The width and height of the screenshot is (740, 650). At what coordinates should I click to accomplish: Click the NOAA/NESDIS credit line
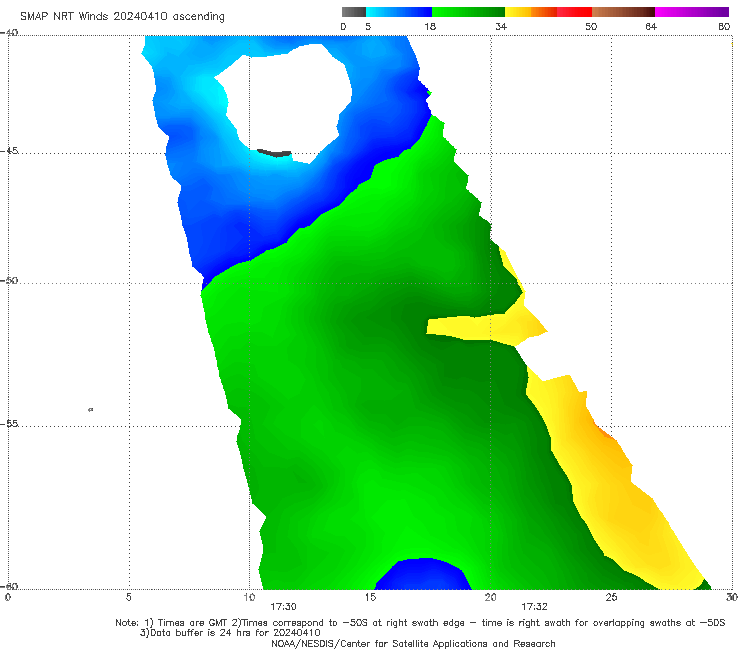(x=413, y=644)
